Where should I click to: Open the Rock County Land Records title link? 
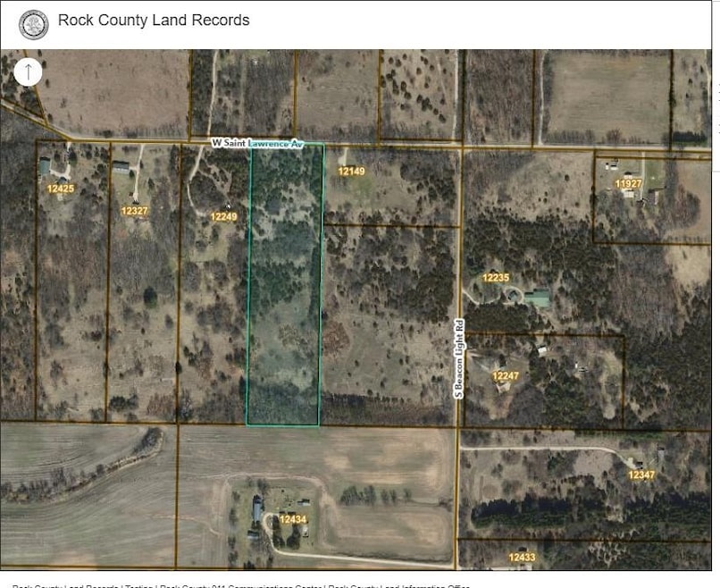point(154,21)
